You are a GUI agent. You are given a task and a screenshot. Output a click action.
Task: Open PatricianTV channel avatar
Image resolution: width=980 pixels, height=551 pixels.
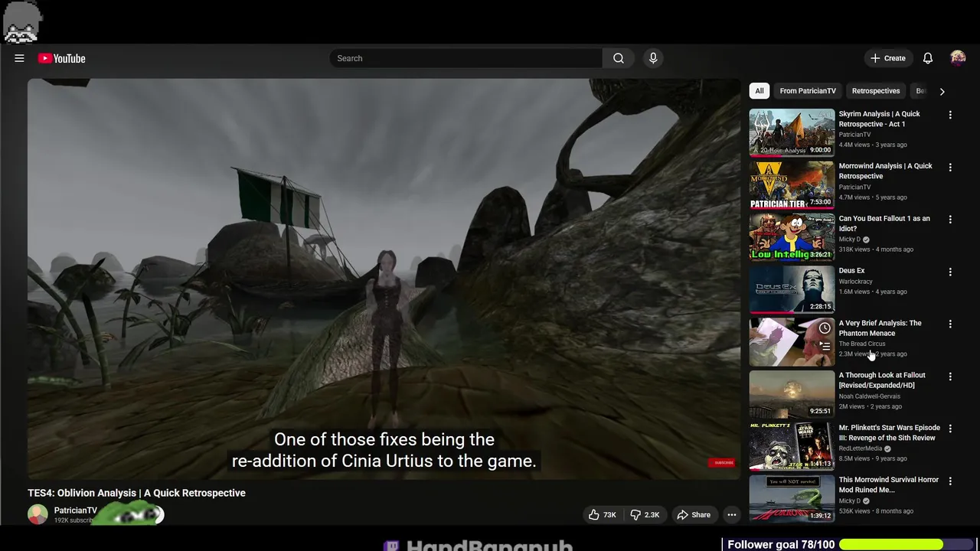38,515
